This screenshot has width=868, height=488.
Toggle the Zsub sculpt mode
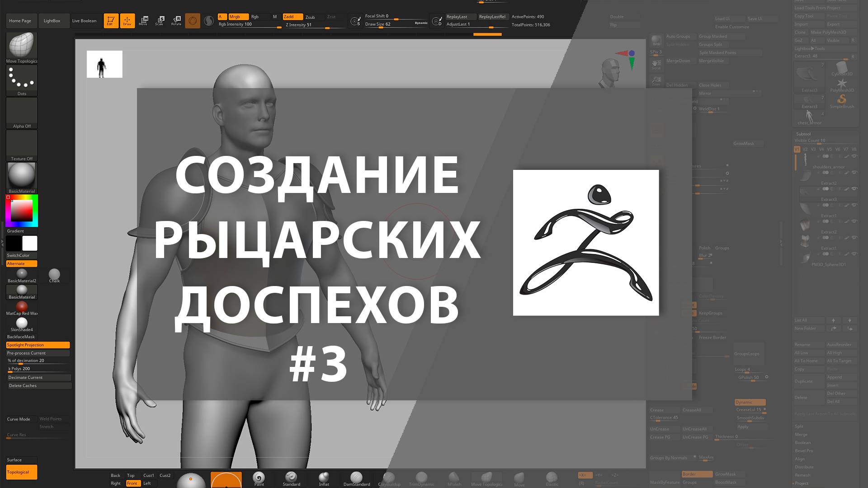[x=310, y=17]
